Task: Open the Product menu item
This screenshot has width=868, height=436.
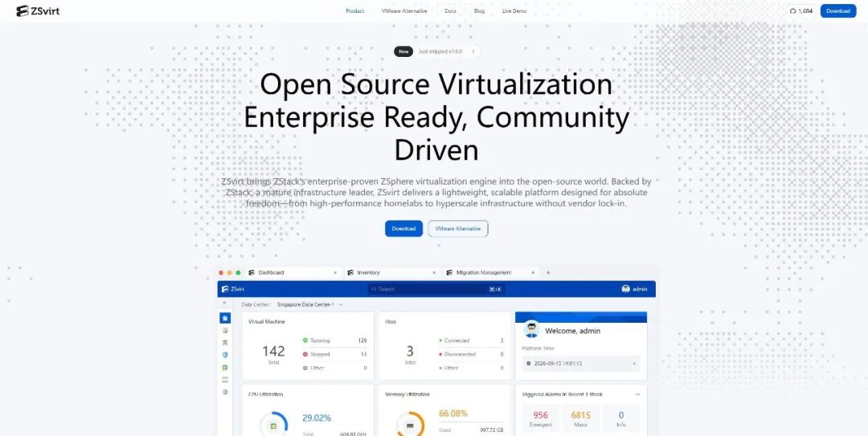Action: (x=355, y=11)
